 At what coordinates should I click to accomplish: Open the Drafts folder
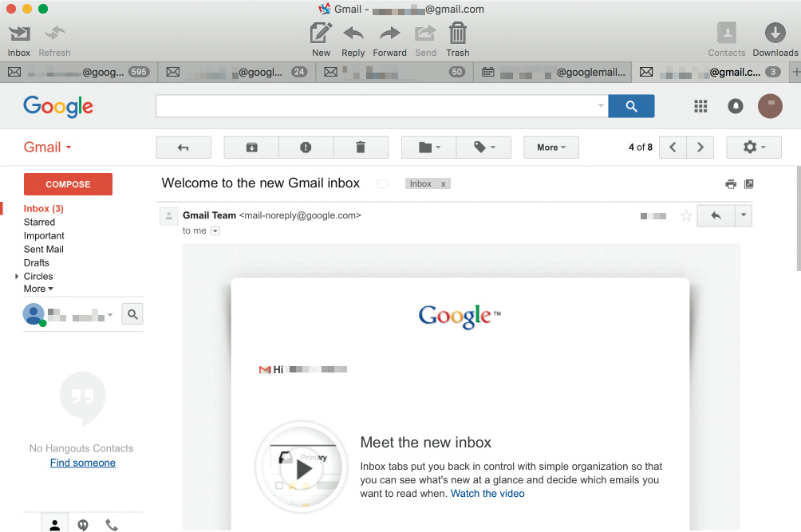point(36,263)
